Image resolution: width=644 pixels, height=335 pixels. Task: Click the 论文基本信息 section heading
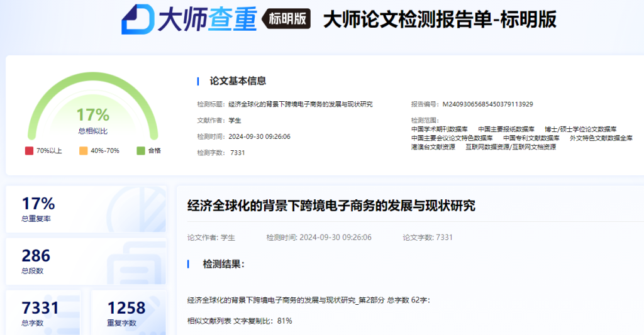click(238, 81)
